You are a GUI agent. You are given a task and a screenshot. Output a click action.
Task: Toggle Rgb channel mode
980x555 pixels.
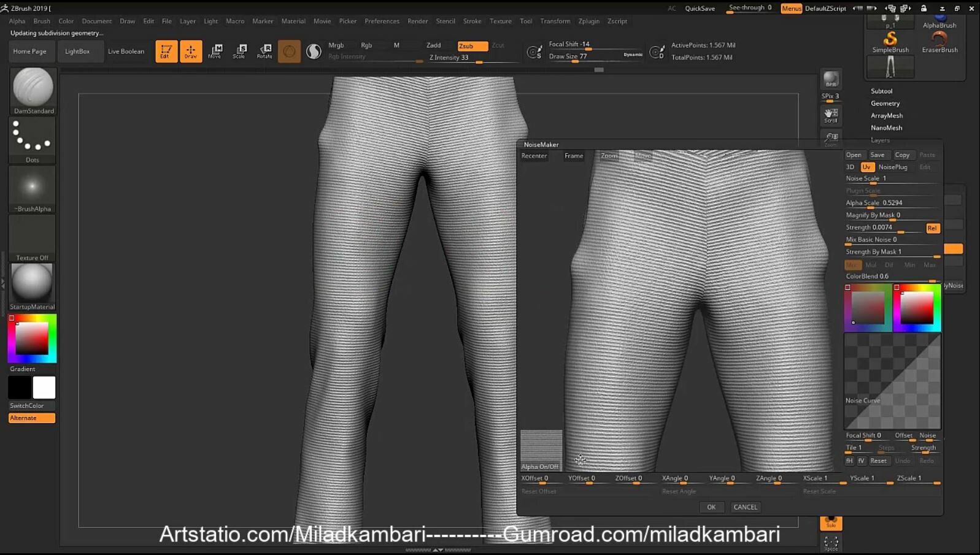pos(366,45)
